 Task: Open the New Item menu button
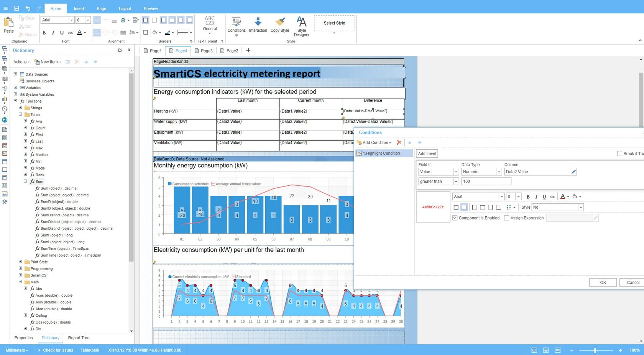(48, 62)
